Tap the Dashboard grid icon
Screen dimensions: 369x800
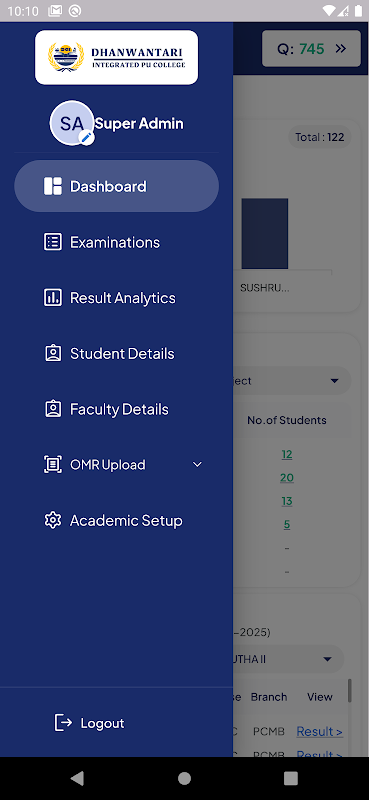tap(53, 186)
